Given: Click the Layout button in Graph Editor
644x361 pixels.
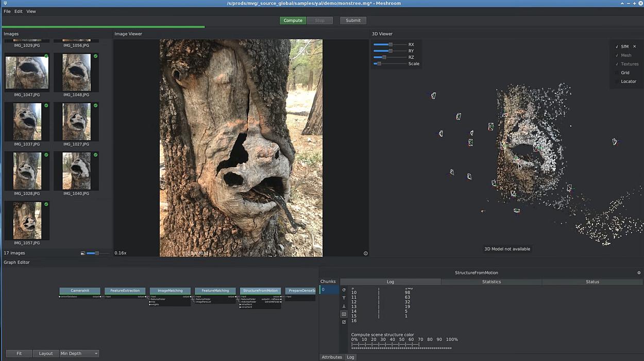Looking at the screenshot, I should [46, 353].
